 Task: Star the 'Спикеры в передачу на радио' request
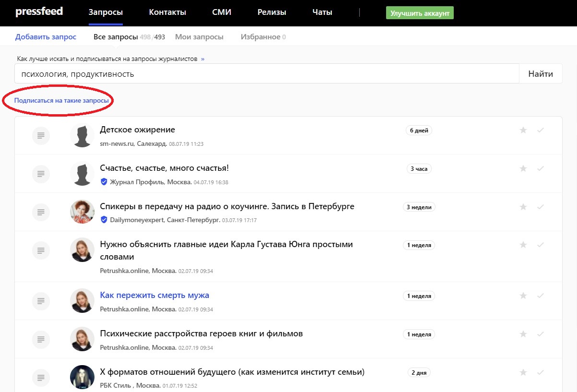pyautogui.click(x=523, y=207)
